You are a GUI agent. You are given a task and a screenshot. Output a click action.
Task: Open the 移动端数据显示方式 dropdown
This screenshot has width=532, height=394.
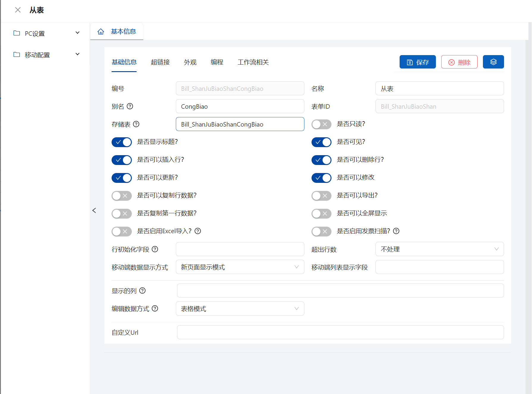click(x=240, y=267)
